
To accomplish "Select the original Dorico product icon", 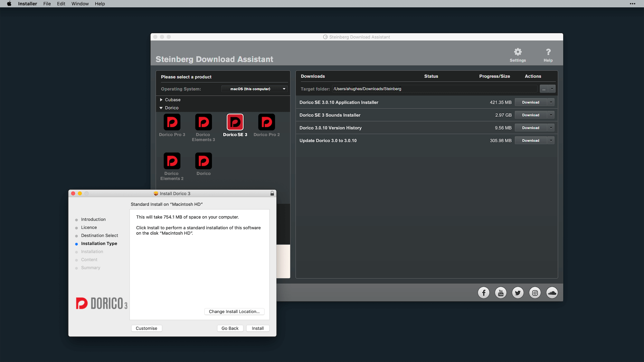I will [204, 161].
